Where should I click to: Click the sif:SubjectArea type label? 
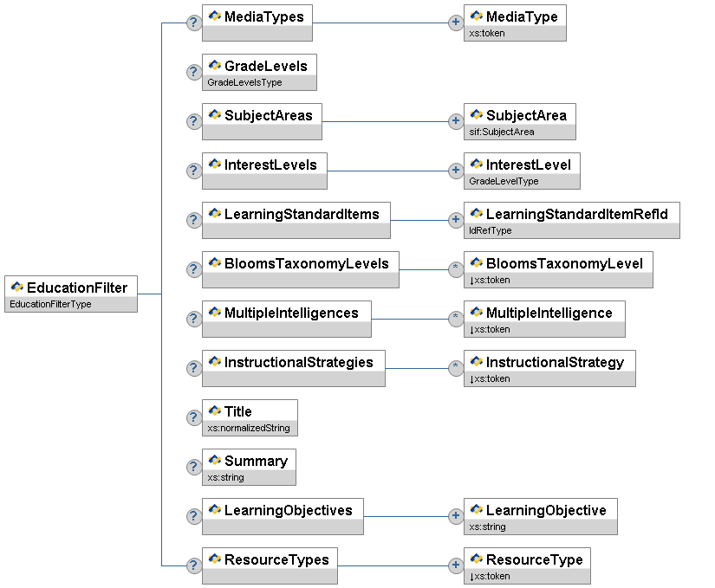tap(502, 132)
